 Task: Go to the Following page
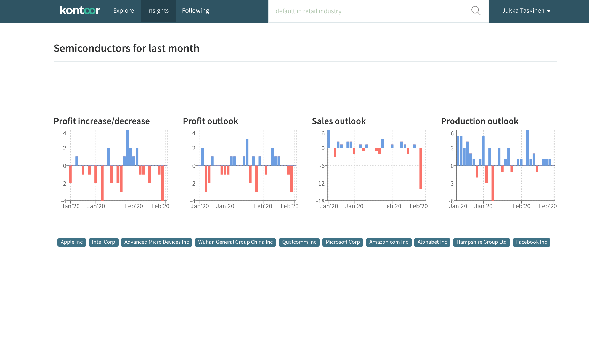(195, 11)
